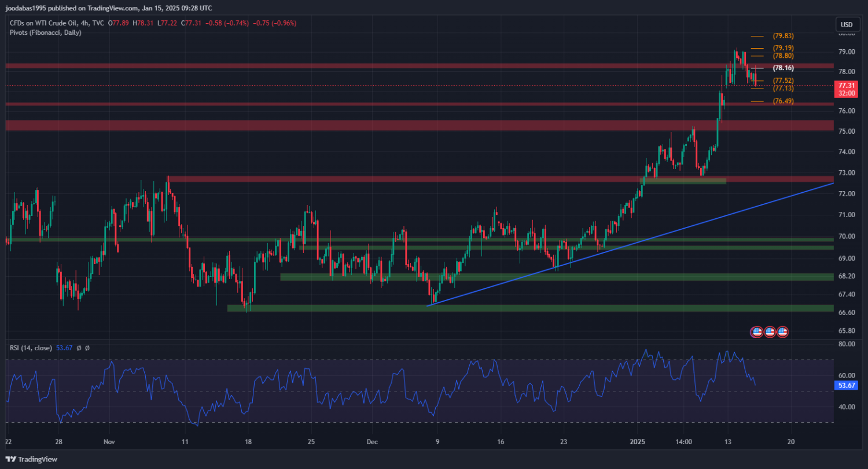Click the 2025 label on the time axis
Image resolution: width=868 pixels, height=469 pixels.
click(637, 442)
